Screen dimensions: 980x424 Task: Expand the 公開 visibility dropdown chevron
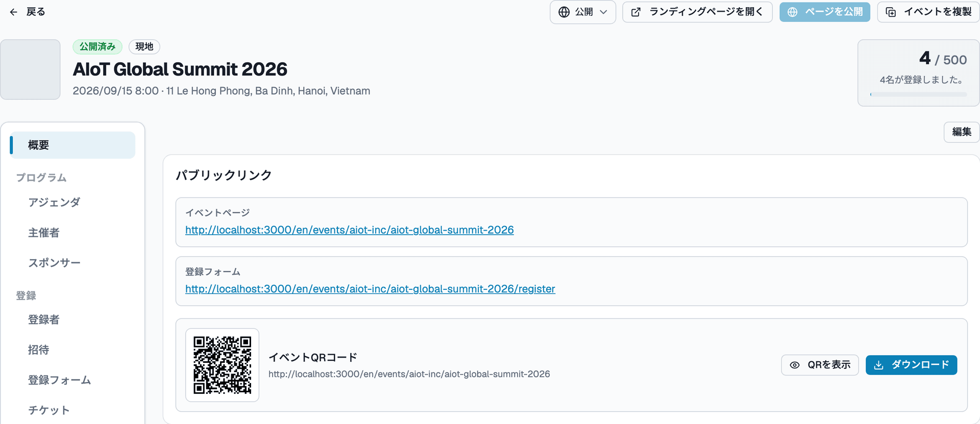pos(603,12)
